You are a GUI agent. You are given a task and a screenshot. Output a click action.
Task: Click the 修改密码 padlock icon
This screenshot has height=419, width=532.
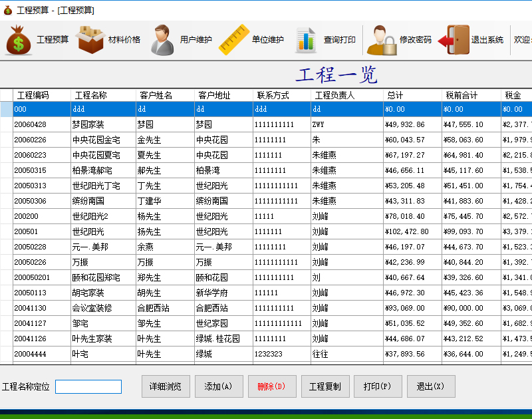pos(381,40)
